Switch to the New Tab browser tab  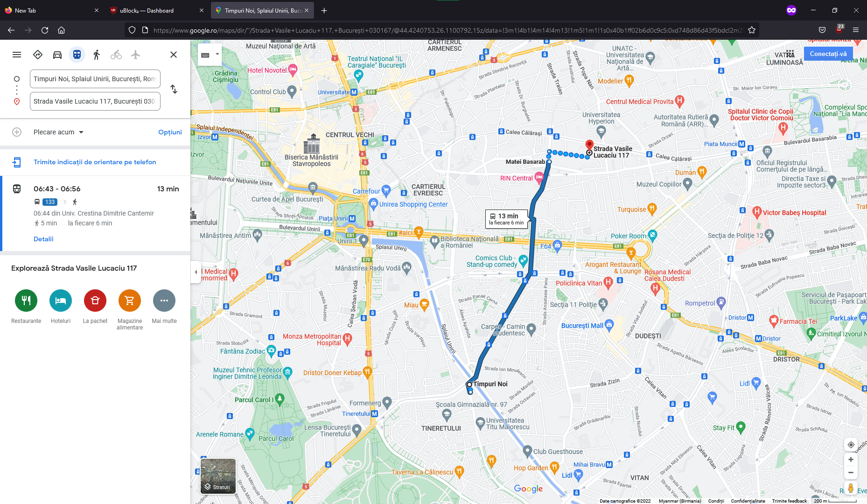tap(51, 10)
